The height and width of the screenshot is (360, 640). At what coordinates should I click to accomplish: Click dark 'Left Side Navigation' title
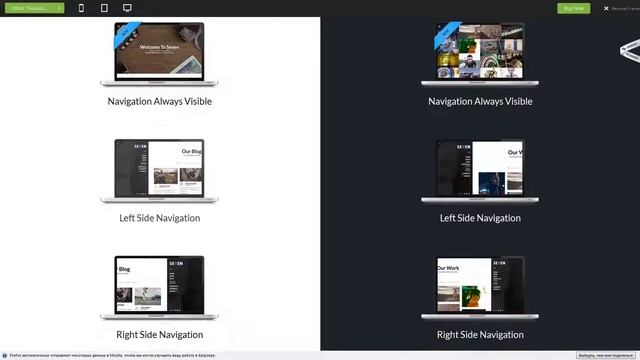pyautogui.click(x=480, y=218)
